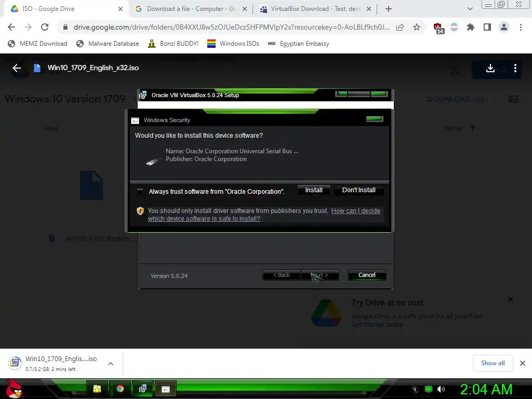Open Drive preview more actions menu

pos(515,68)
